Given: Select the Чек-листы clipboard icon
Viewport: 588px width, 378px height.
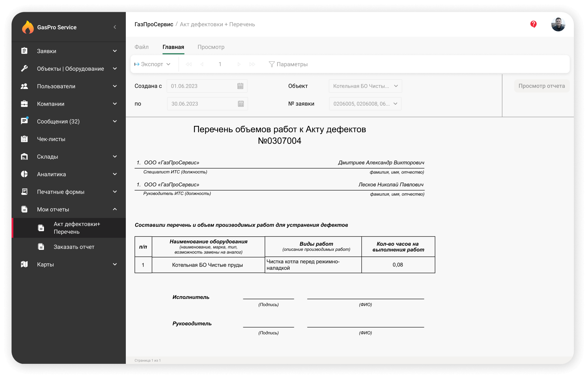Looking at the screenshot, I should [24, 139].
